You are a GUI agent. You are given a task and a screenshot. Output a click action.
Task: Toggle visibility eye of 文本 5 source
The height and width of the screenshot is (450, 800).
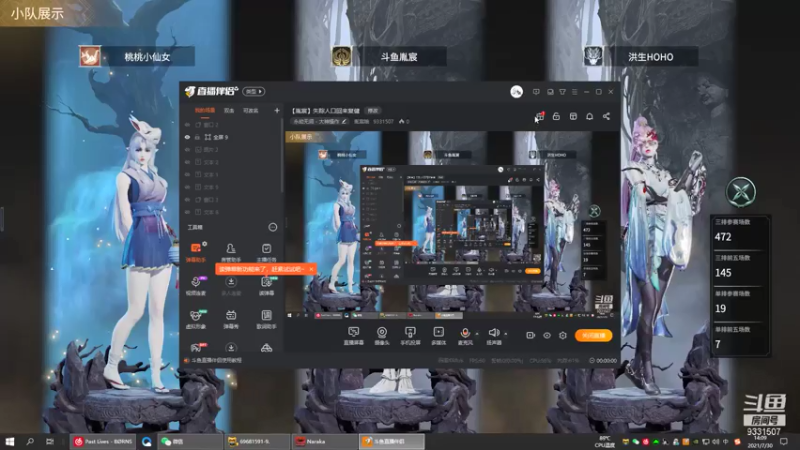point(187,187)
